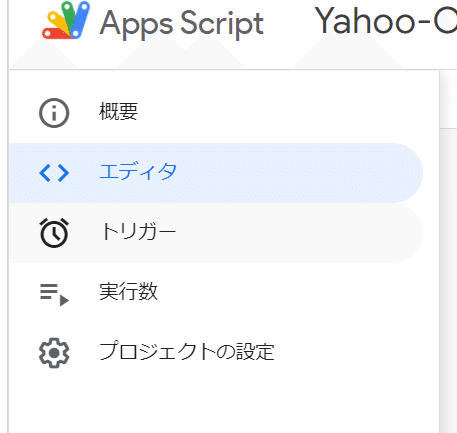Image resolution: width=457 pixels, height=433 pixels.
Task: Rename the Yahoo project title
Action: coord(385,21)
